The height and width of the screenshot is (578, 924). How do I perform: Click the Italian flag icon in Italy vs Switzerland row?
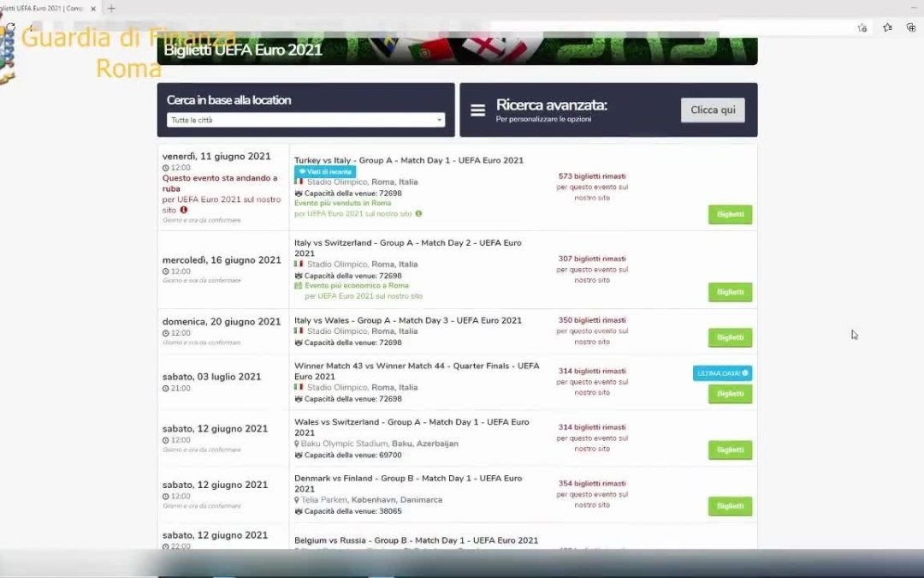[x=299, y=265]
